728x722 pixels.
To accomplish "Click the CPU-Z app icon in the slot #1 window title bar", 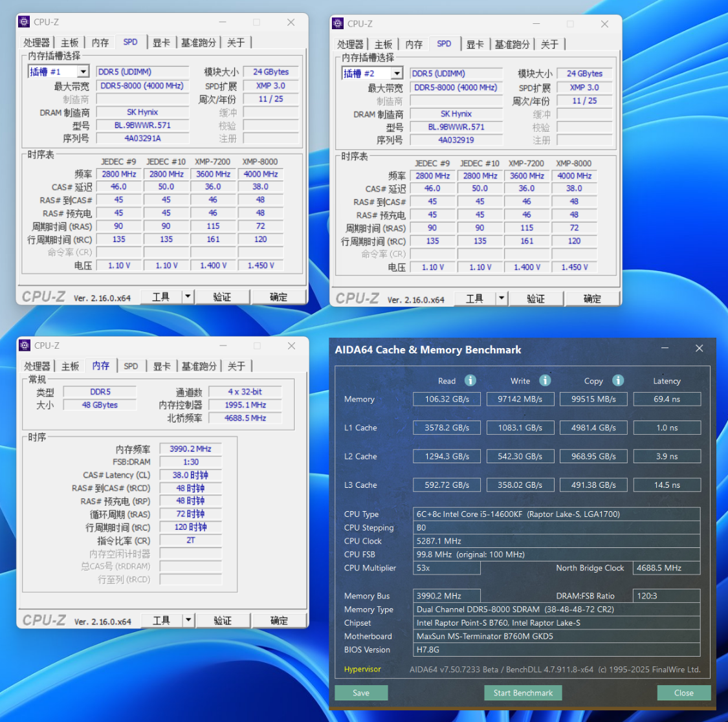I will 24,22.
